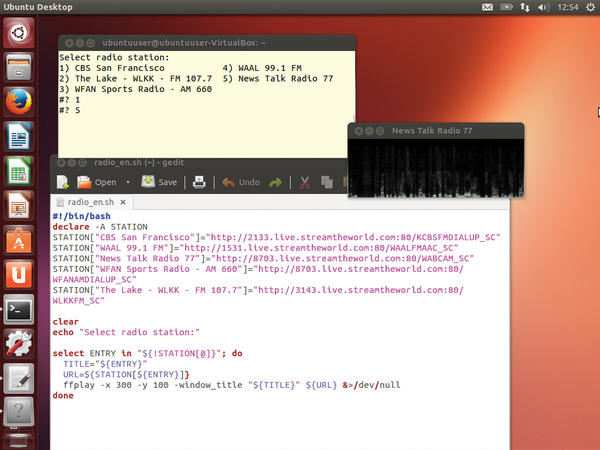Open the battery indicator menu
This screenshot has width=600, height=450.
click(506, 7)
